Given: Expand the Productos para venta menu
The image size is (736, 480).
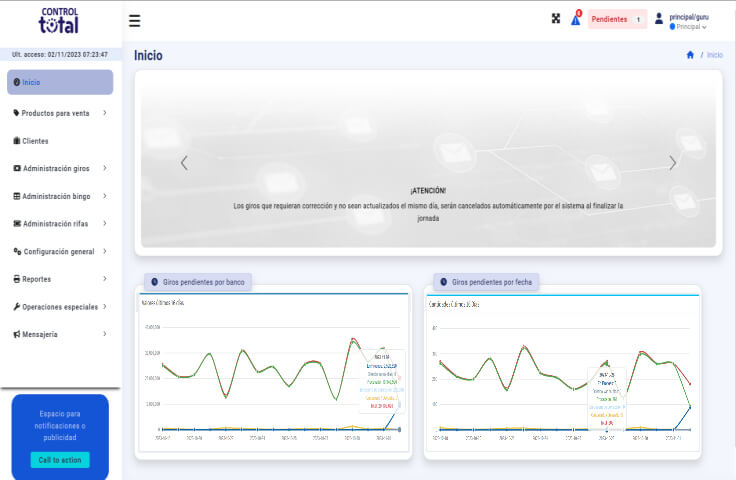Looking at the screenshot, I should 60,113.
